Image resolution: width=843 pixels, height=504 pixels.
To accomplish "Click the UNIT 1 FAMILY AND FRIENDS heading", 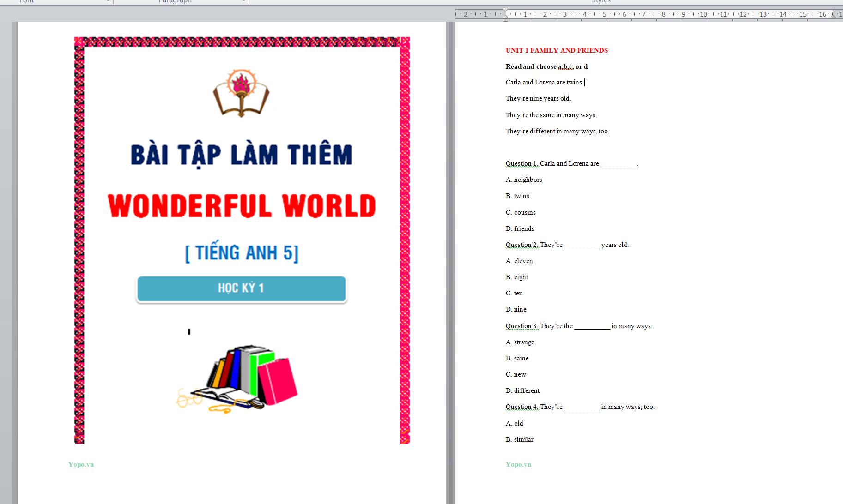I will tap(557, 50).
